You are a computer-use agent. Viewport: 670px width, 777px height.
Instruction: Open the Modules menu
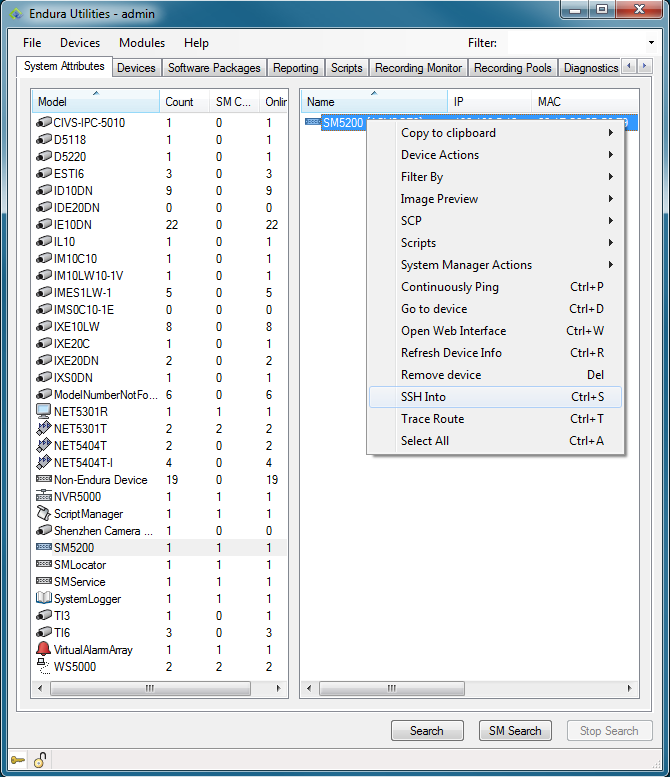(x=142, y=43)
